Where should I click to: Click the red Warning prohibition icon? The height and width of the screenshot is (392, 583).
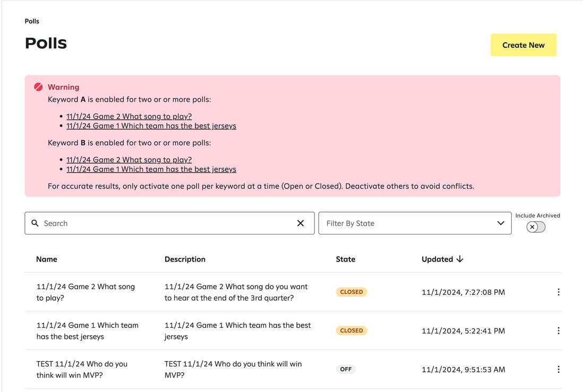coord(38,87)
